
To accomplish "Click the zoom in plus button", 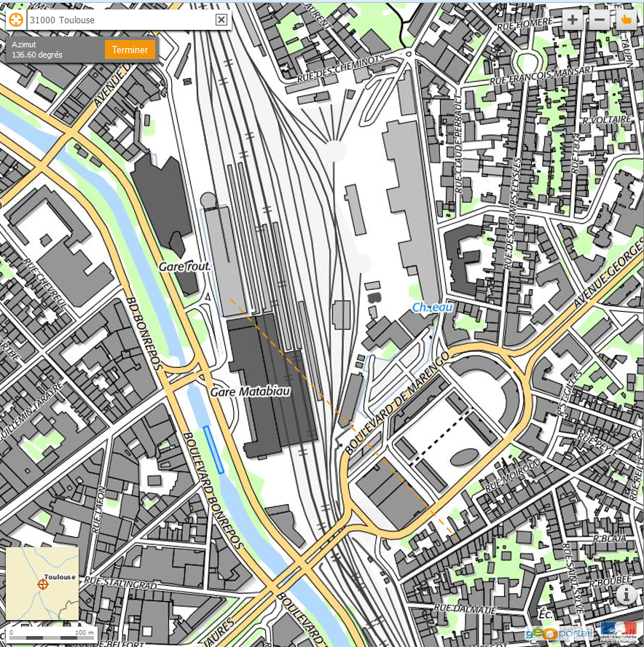I will tap(573, 20).
